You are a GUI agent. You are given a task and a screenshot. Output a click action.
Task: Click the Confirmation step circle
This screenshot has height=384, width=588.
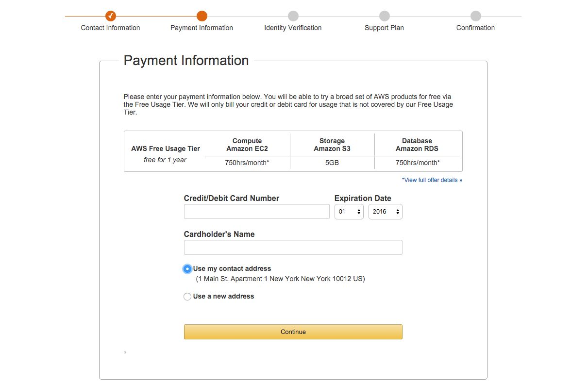(475, 16)
